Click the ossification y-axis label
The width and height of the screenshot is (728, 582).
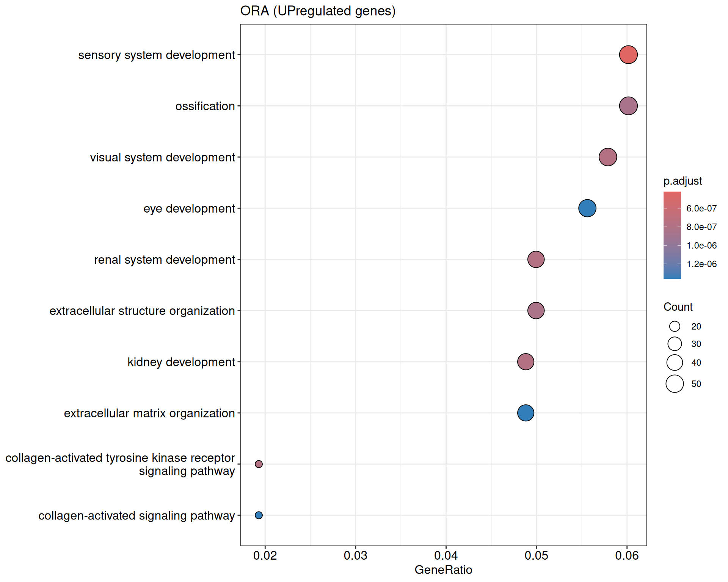(x=205, y=106)
